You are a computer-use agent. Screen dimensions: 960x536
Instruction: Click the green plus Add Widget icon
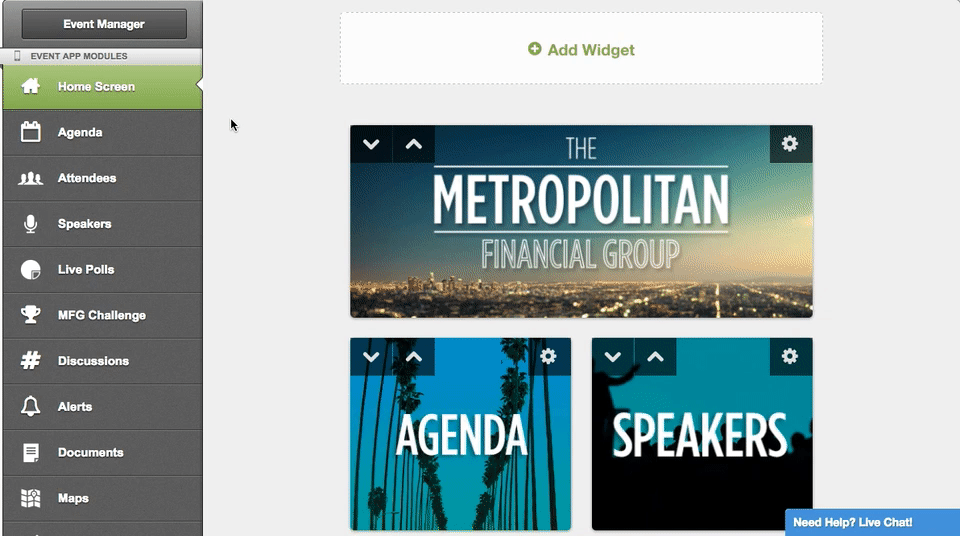click(534, 49)
